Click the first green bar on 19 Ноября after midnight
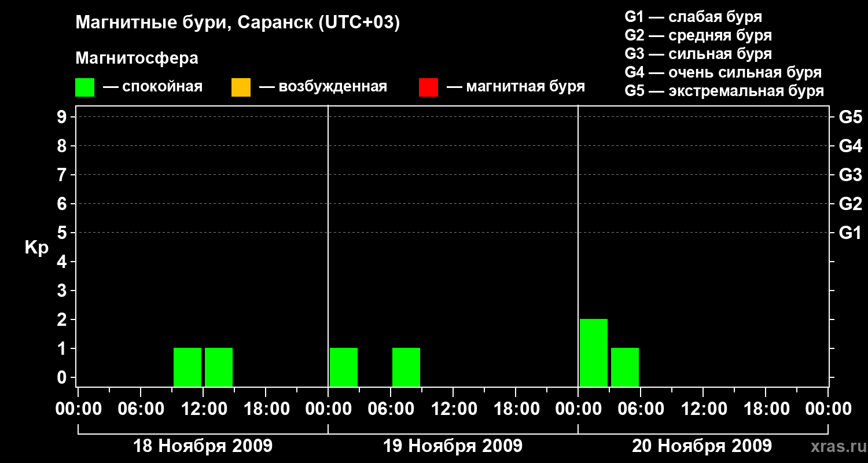 [x=344, y=367]
